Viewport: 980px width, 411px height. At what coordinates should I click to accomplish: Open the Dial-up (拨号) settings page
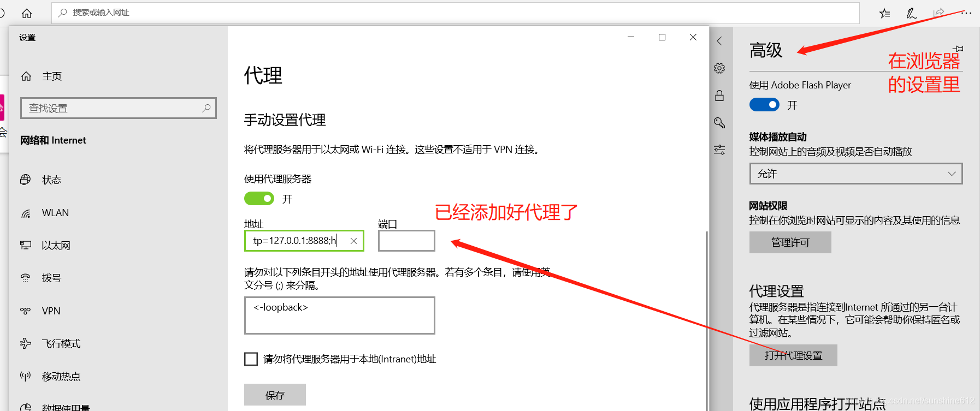pyautogui.click(x=41, y=278)
